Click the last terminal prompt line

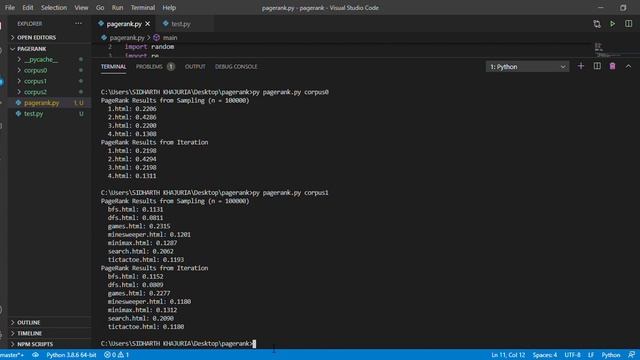point(178,344)
